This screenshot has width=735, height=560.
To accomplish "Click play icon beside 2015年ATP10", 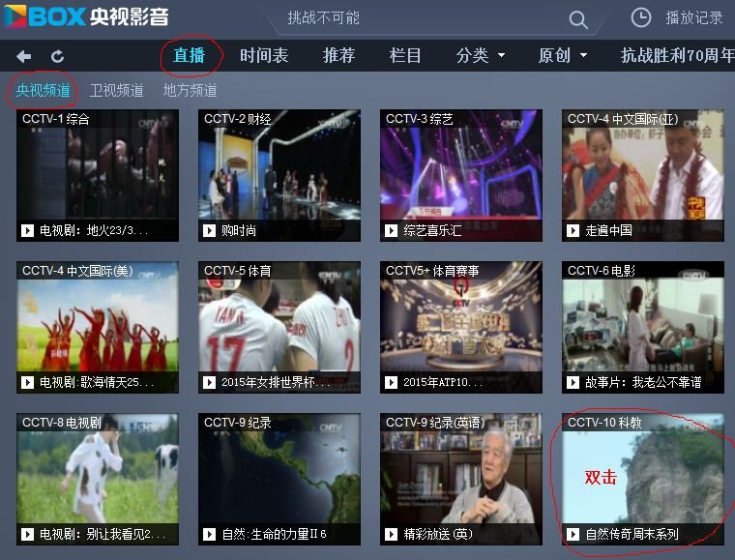I will (x=391, y=382).
